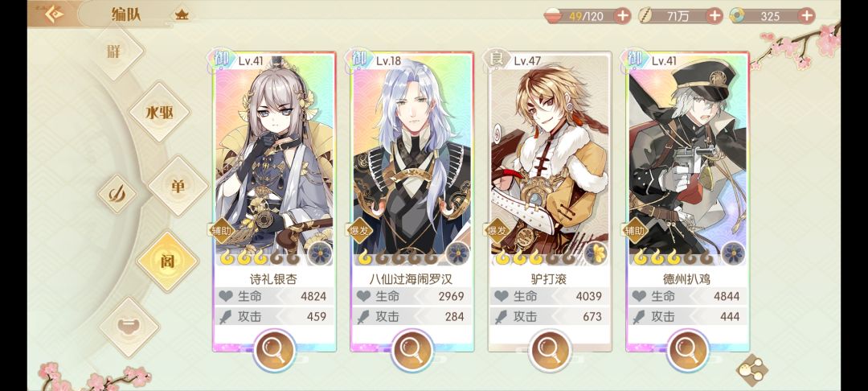Switch to the highlighted 阁 tab
This screenshot has height=391, width=868.
coord(167,261)
